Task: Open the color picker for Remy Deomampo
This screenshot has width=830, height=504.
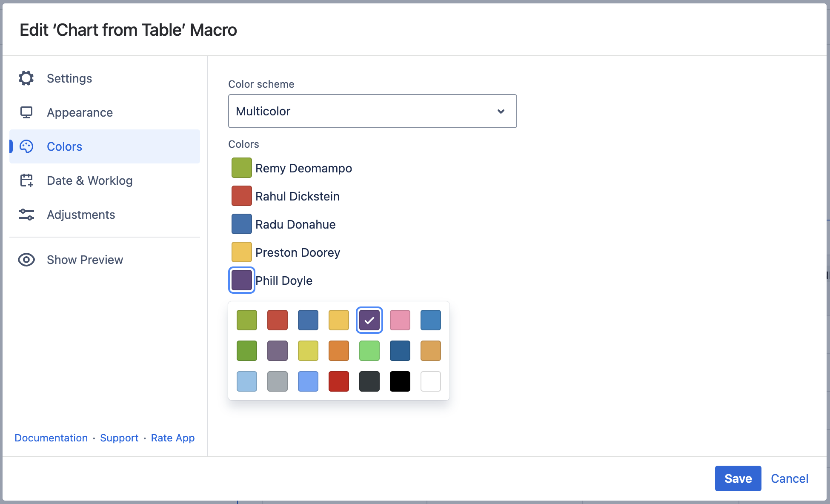Action: point(241,168)
